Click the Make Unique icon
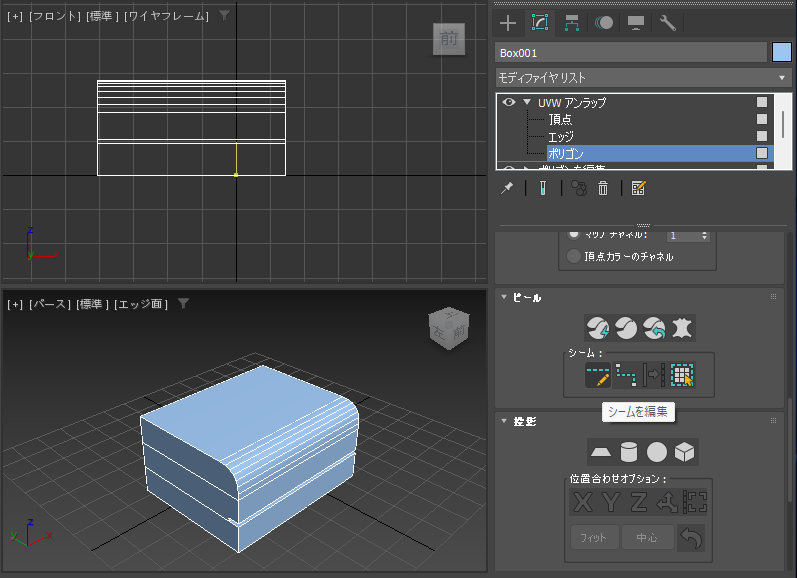 (x=578, y=188)
